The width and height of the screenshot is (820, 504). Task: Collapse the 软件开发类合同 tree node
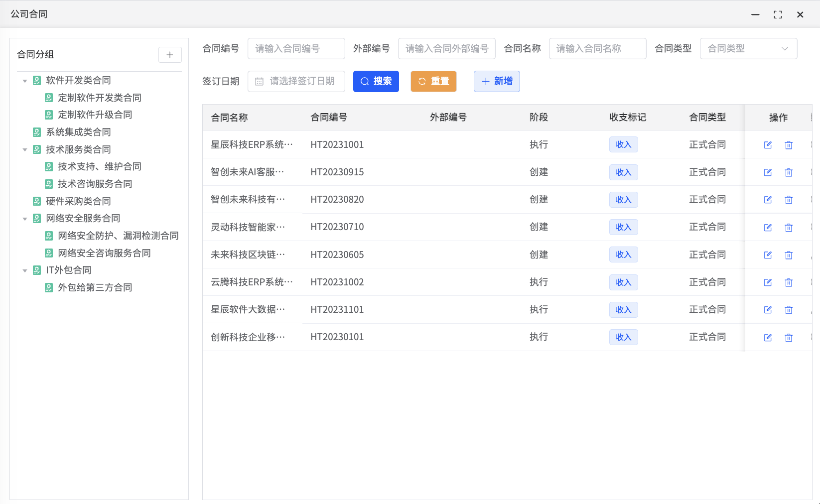click(25, 81)
